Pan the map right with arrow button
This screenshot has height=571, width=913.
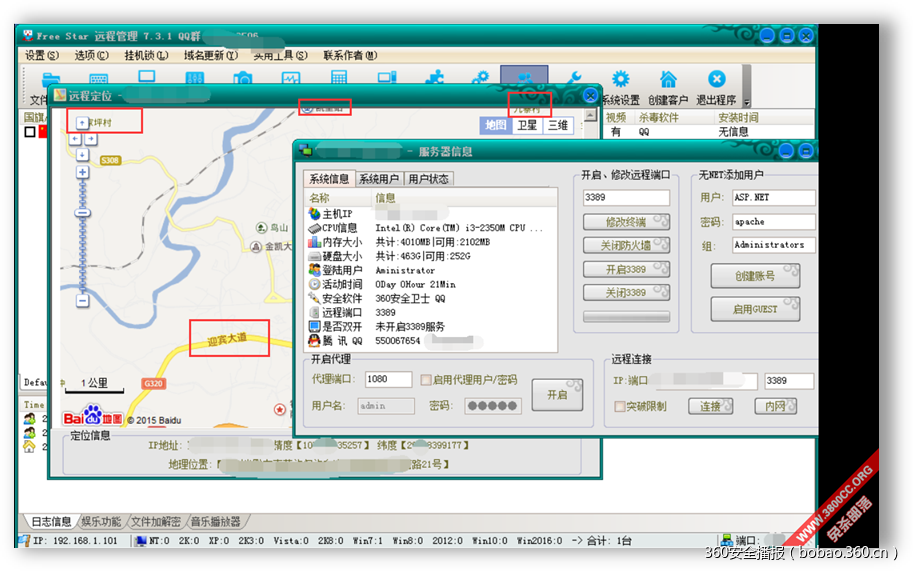pos(91,139)
